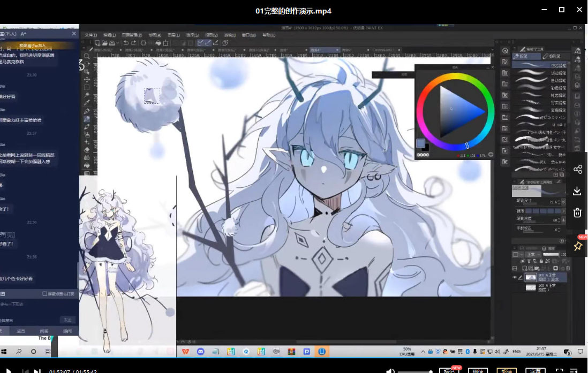Click the share icon in video player sidebar
This screenshot has width=588, height=373.
coord(577,169)
